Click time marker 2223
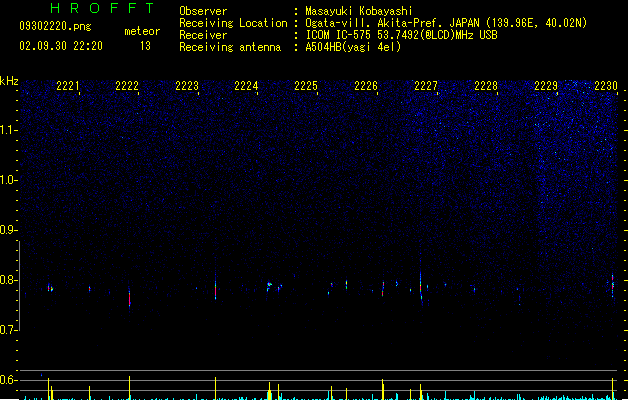629x400 pixels. (187, 86)
